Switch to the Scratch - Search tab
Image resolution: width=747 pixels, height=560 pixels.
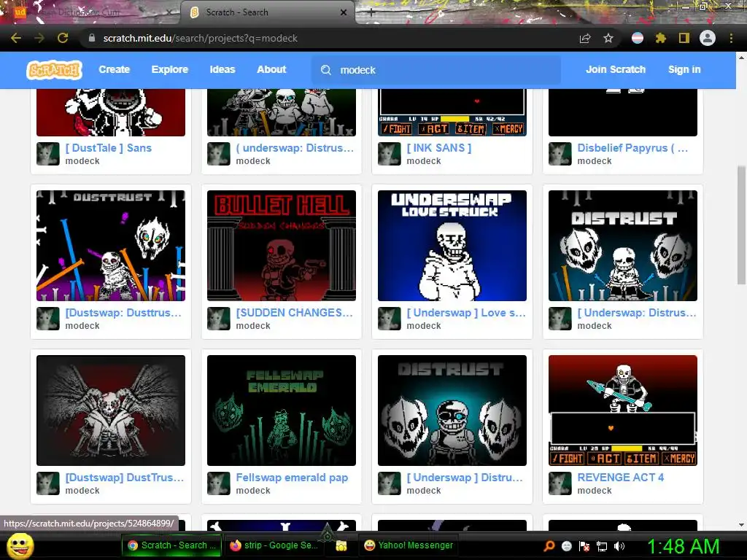[x=268, y=12]
